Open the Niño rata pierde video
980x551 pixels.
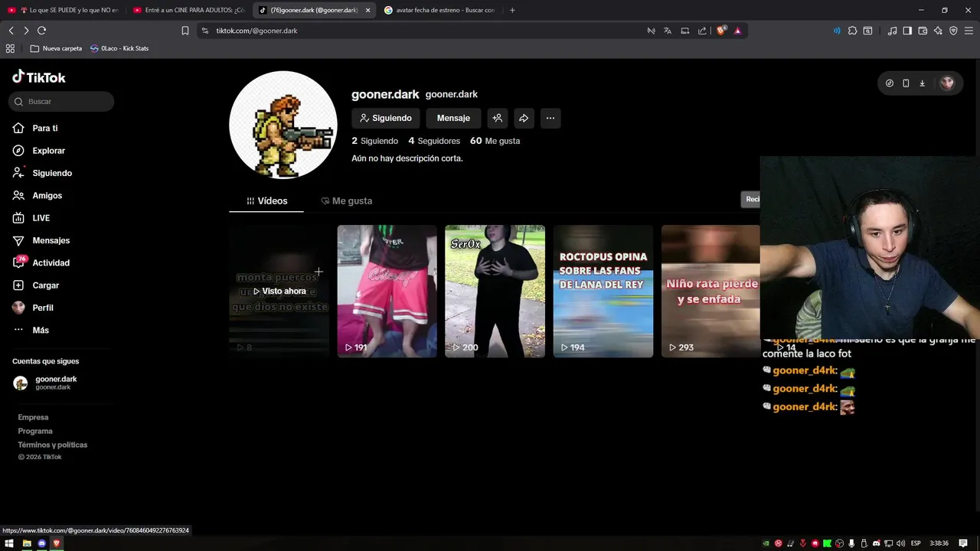pyautogui.click(x=710, y=291)
